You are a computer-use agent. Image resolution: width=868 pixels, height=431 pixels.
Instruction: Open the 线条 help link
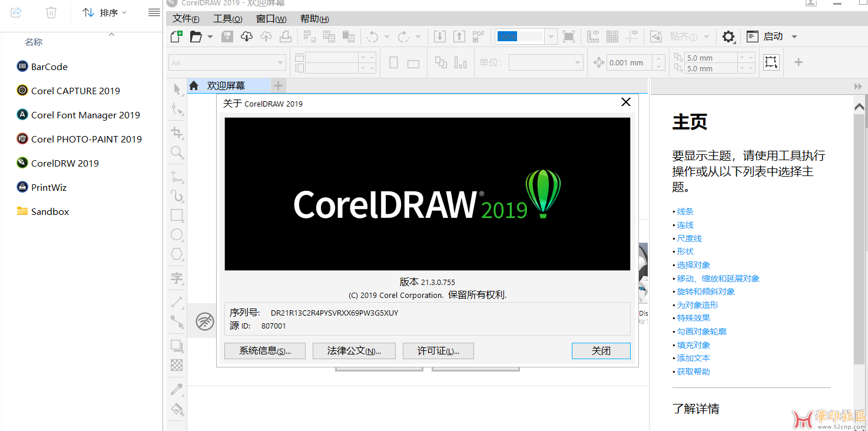click(x=685, y=211)
